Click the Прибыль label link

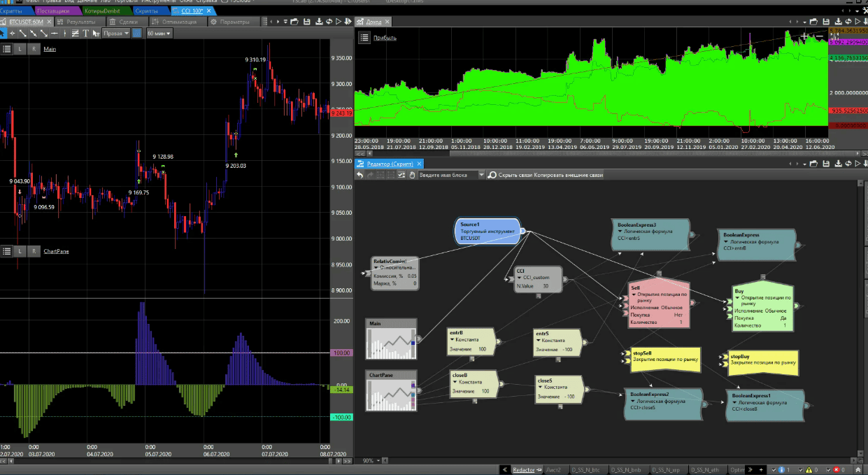385,38
